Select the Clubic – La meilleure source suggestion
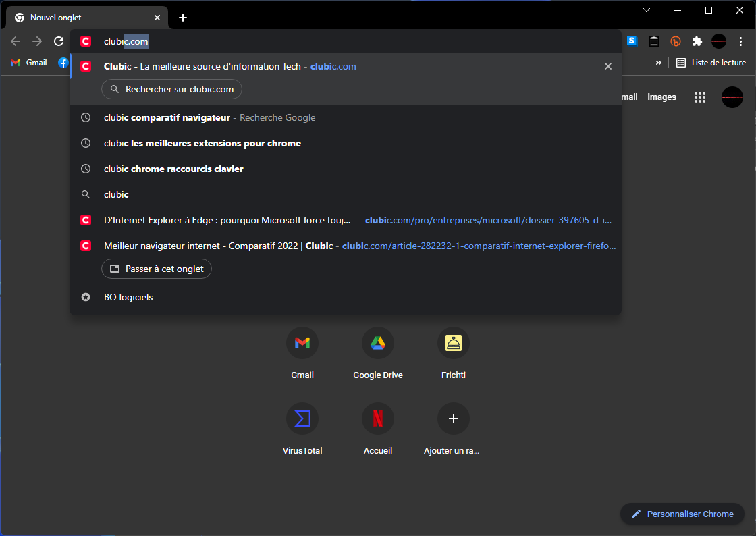The width and height of the screenshot is (756, 536). click(x=345, y=67)
